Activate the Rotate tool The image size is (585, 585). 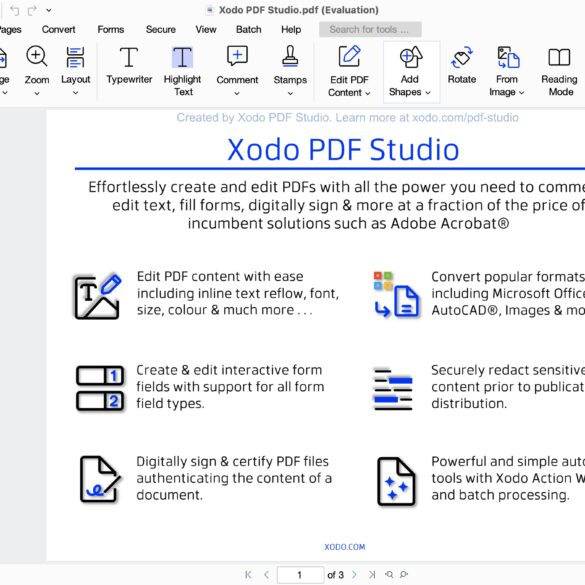pyautogui.click(x=462, y=65)
